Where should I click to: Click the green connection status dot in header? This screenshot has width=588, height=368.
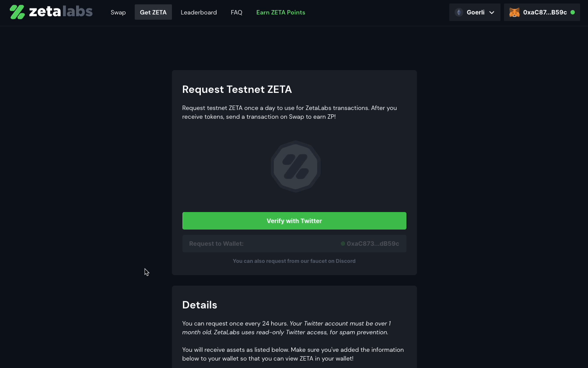coord(573,12)
